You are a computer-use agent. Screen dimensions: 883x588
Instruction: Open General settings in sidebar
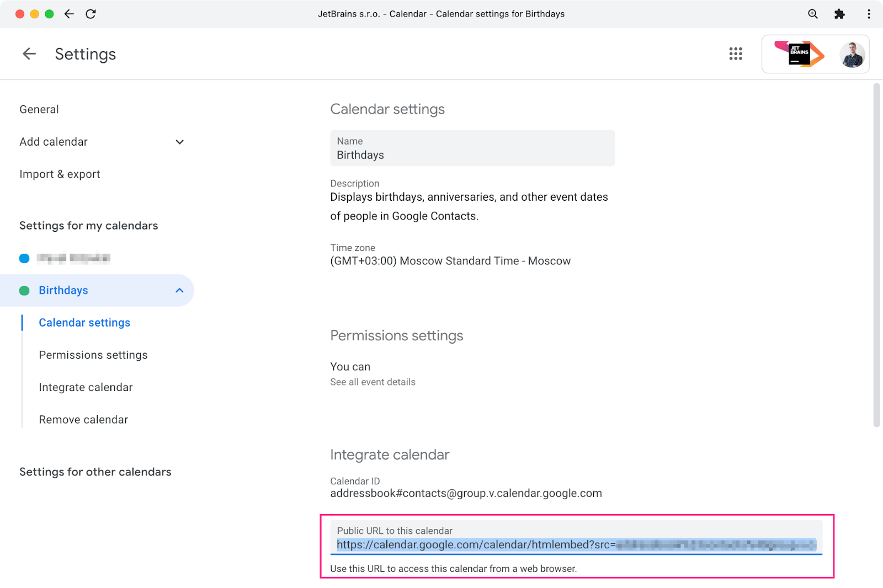(39, 109)
